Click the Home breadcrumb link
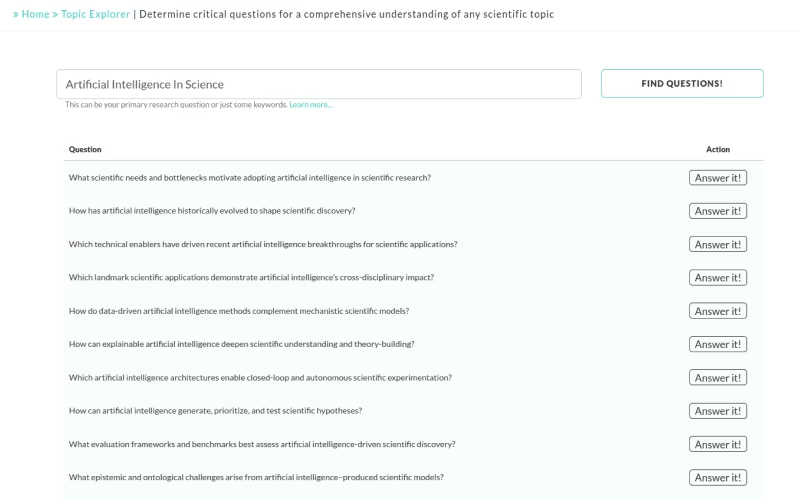Image resolution: width=800 pixels, height=500 pixels. [35, 14]
